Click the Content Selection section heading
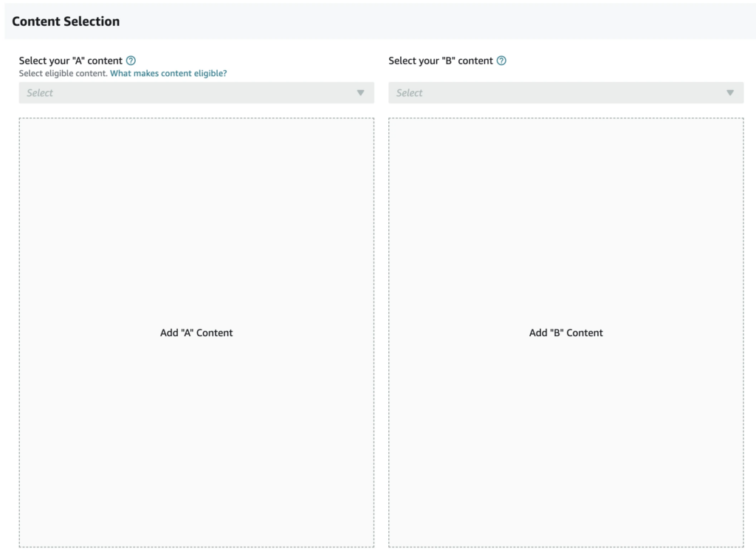This screenshot has width=756, height=560. (66, 21)
